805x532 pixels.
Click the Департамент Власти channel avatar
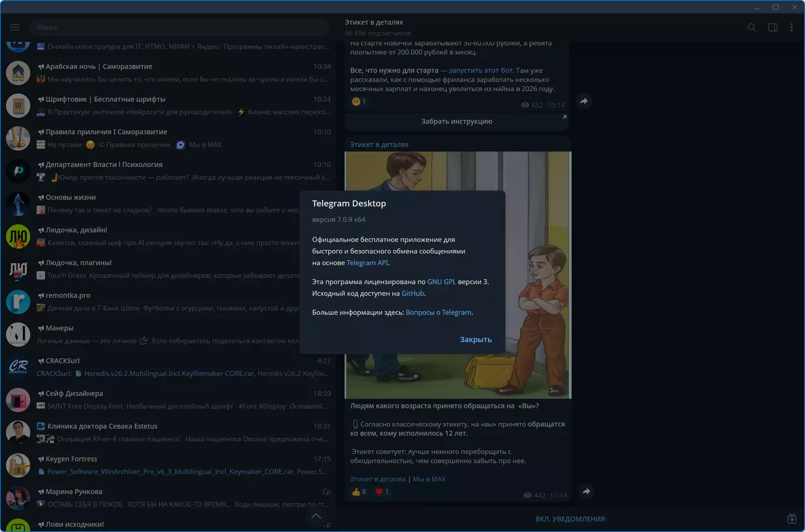[18, 171]
